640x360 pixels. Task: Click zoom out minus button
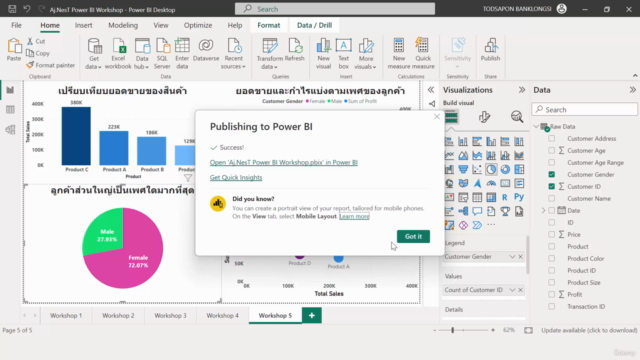[435, 330]
